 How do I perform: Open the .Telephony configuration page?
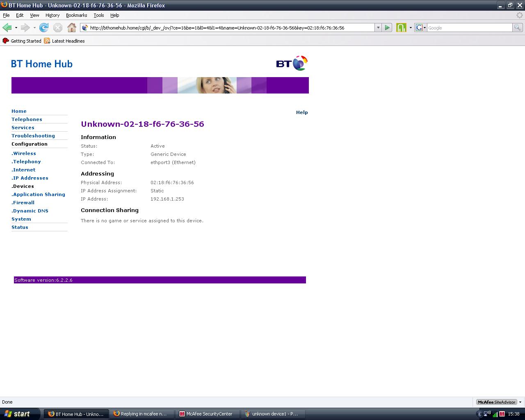click(26, 162)
